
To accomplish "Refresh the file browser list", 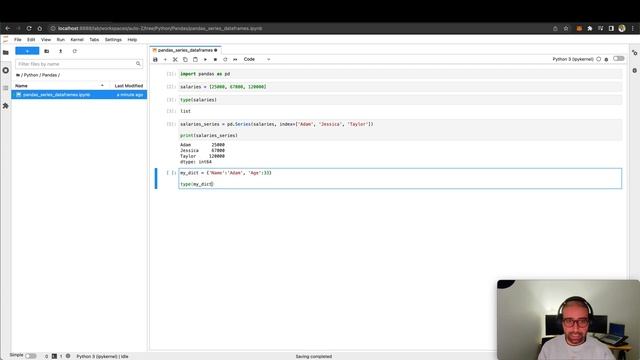I will 74,51.
